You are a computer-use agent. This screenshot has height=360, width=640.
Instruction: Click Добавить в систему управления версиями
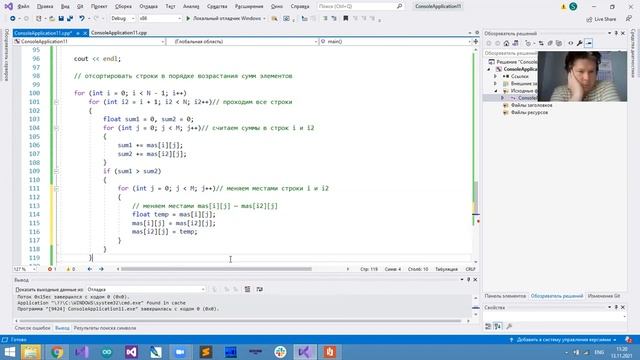coord(563,340)
